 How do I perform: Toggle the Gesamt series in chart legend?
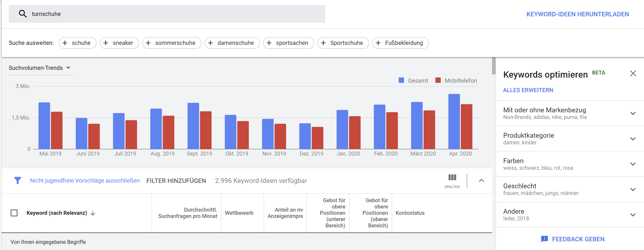(401, 80)
